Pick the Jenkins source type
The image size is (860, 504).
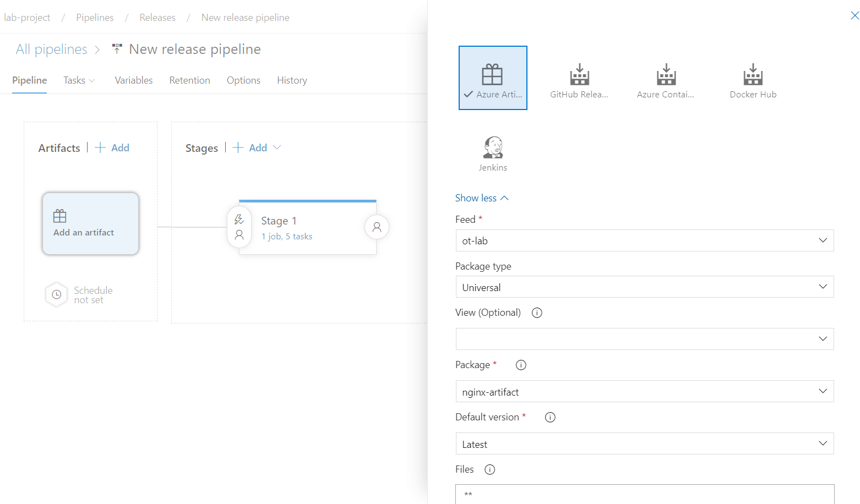[x=493, y=154]
